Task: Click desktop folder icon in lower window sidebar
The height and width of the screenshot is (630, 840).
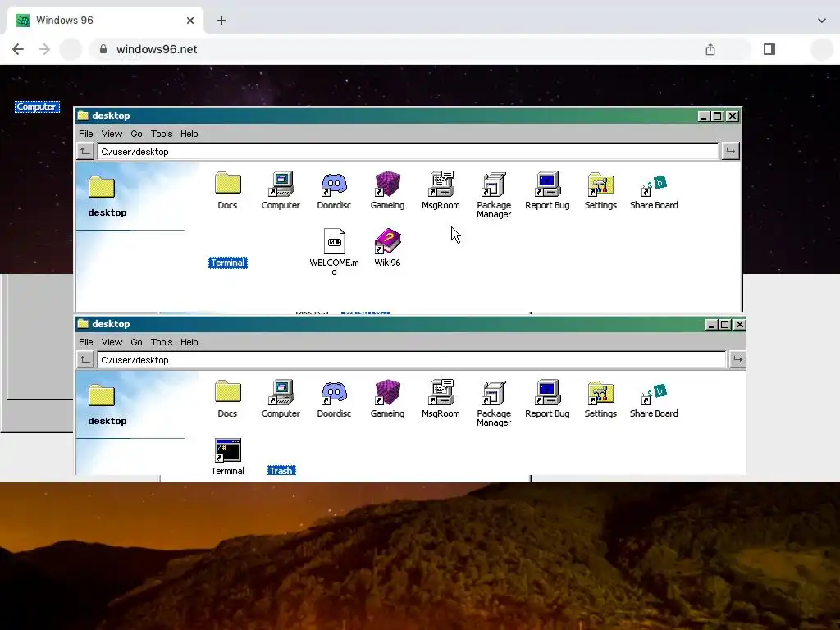Action: 102,395
